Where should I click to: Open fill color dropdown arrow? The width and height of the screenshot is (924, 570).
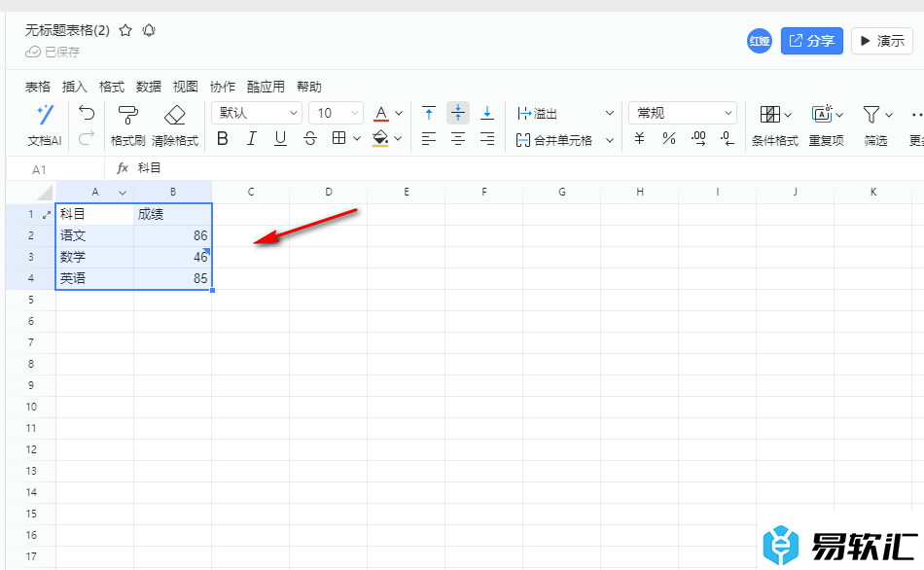click(x=399, y=138)
